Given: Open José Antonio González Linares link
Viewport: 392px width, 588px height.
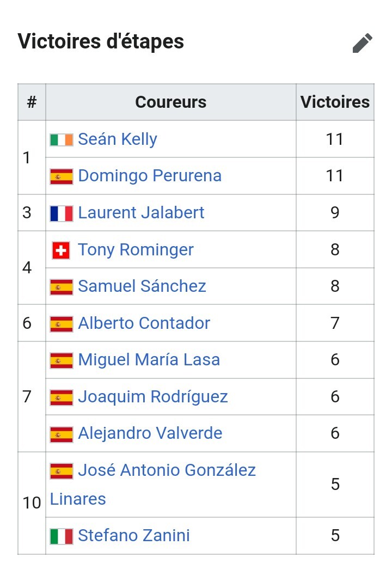Looking at the screenshot, I should (x=167, y=470).
